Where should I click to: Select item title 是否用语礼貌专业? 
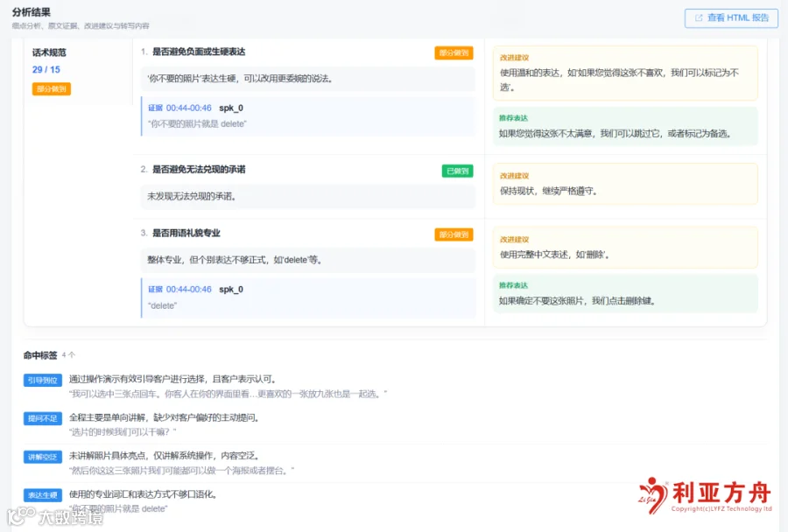(x=186, y=233)
